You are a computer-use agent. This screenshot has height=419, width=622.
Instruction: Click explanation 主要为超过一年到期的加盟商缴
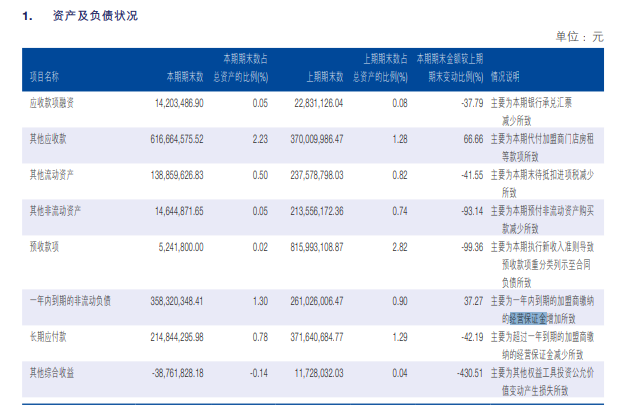click(x=542, y=337)
